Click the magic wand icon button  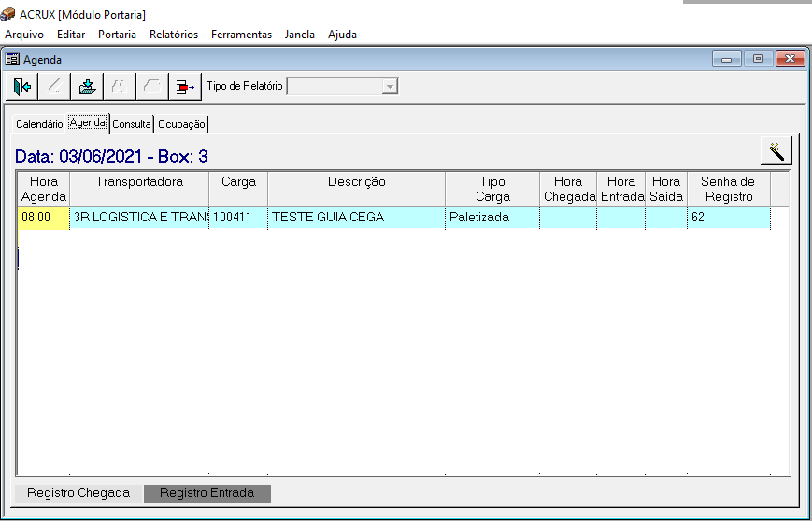(x=776, y=151)
